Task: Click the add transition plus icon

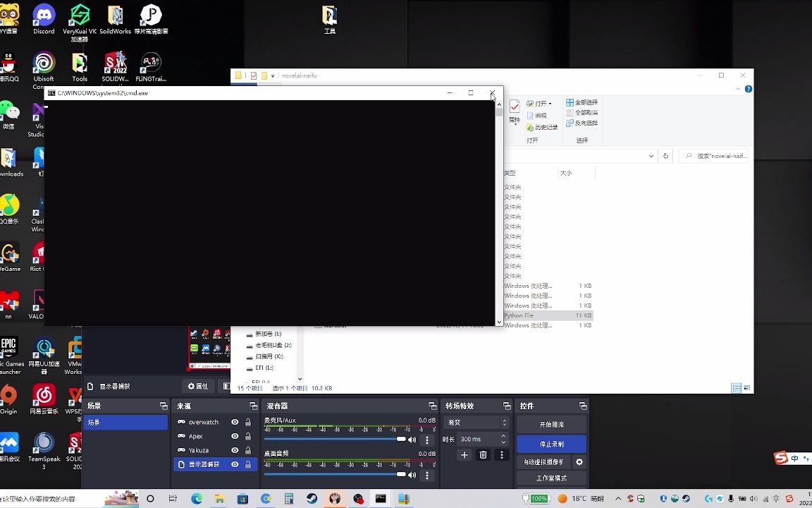Action: pyautogui.click(x=464, y=455)
